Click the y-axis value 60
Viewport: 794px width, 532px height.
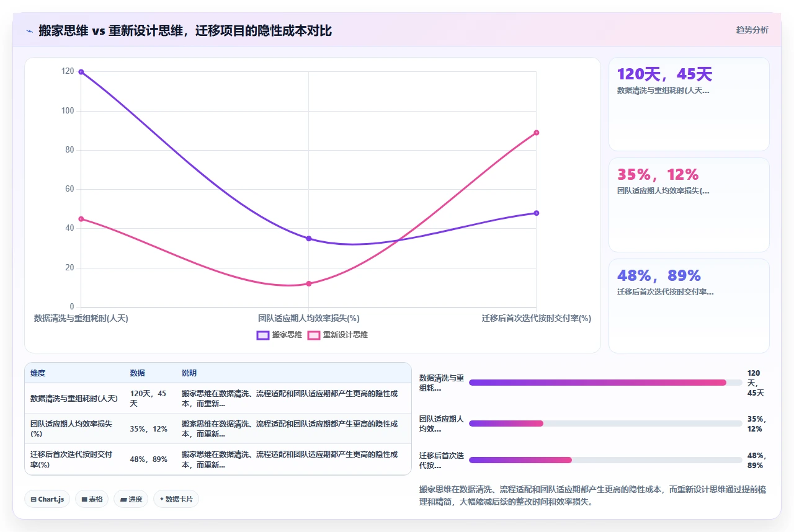click(x=69, y=189)
